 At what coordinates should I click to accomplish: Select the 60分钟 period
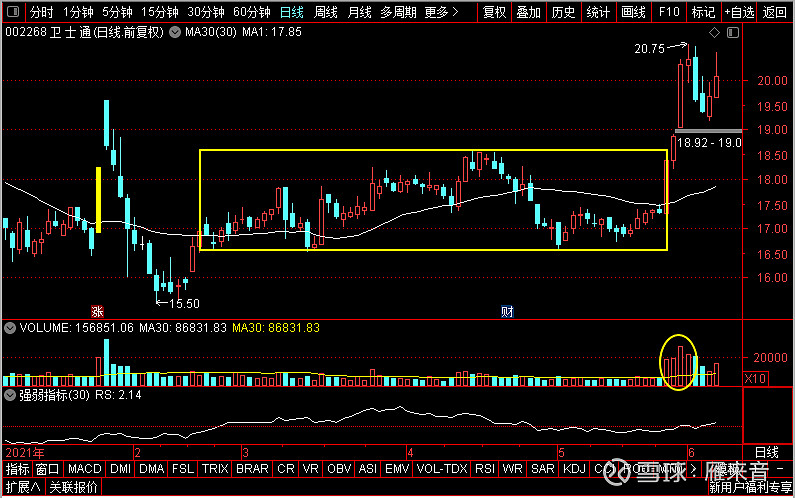pos(252,12)
